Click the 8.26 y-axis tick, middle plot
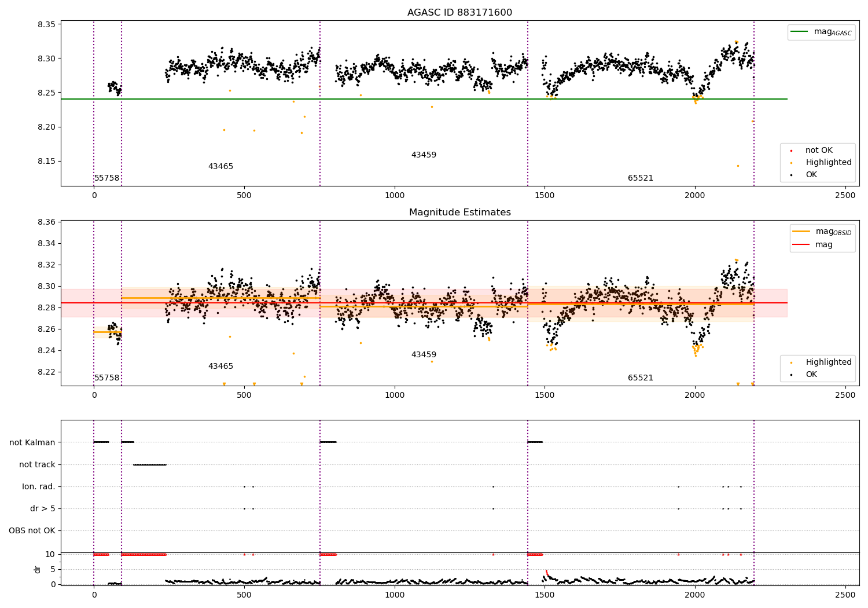Screen dimensions: 868x608 point(46,329)
